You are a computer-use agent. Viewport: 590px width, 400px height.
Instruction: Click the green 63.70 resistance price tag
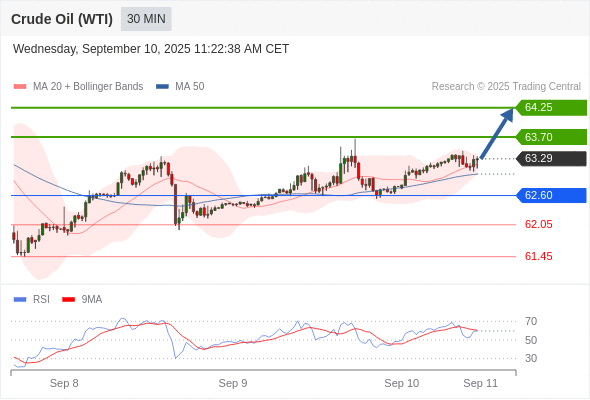coord(551,137)
